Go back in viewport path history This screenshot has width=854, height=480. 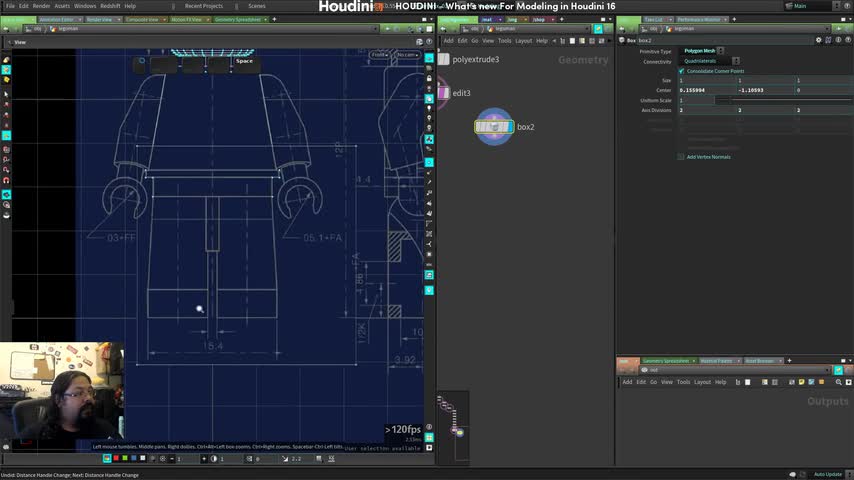coord(6,29)
